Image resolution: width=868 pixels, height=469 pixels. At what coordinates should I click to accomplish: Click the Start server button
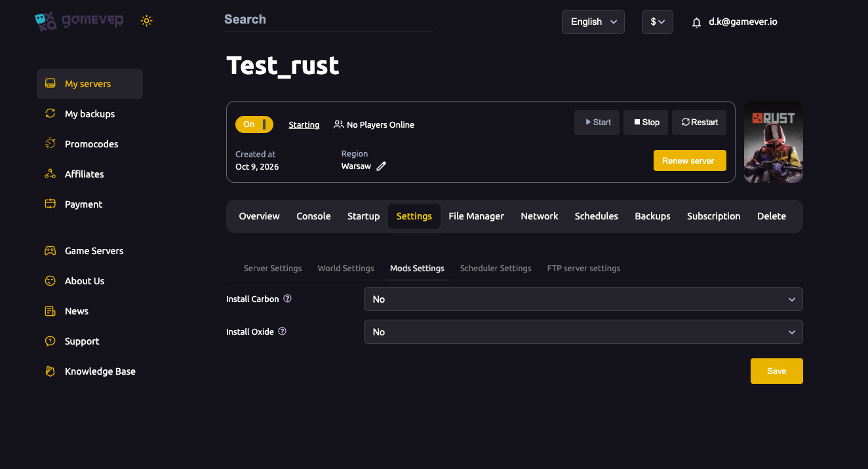(597, 122)
